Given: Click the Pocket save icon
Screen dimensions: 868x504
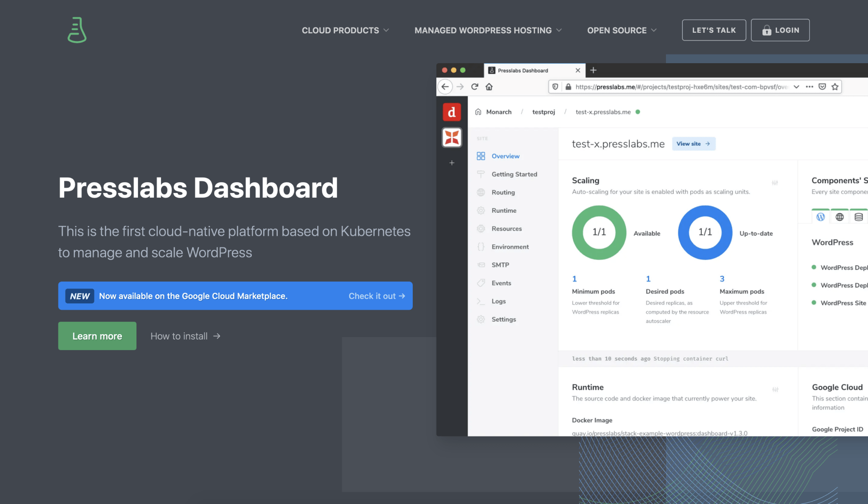Looking at the screenshot, I should [x=822, y=87].
